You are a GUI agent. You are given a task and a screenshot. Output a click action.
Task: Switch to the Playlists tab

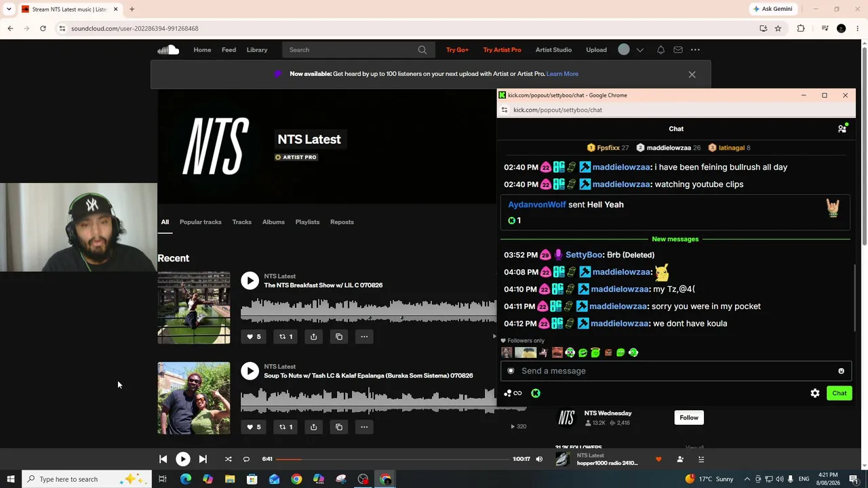point(307,222)
